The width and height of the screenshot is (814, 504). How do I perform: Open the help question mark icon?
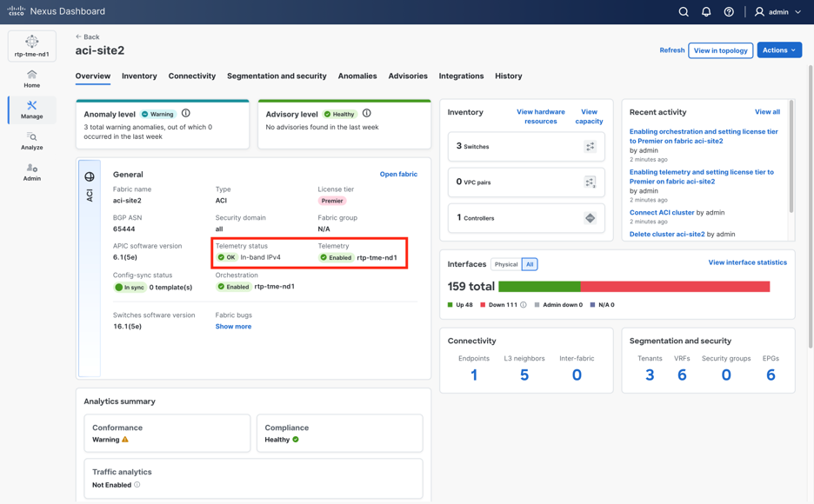729,11
